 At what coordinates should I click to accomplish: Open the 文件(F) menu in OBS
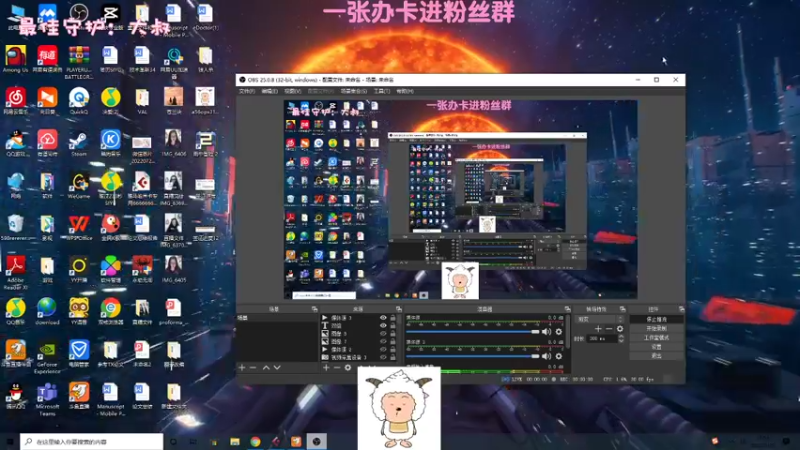tap(246, 91)
